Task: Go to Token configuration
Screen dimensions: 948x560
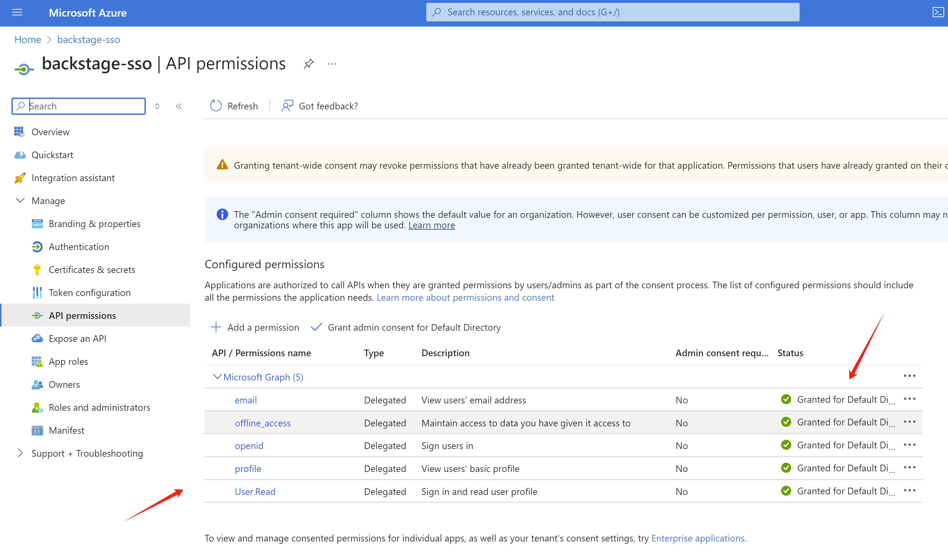Action: point(89,292)
